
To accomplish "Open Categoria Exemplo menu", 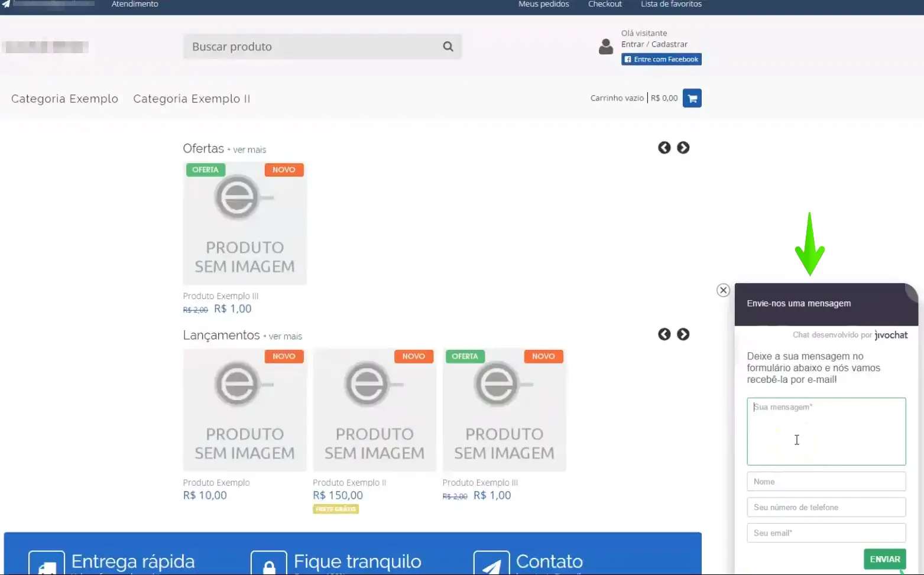I will click(64, 99).
